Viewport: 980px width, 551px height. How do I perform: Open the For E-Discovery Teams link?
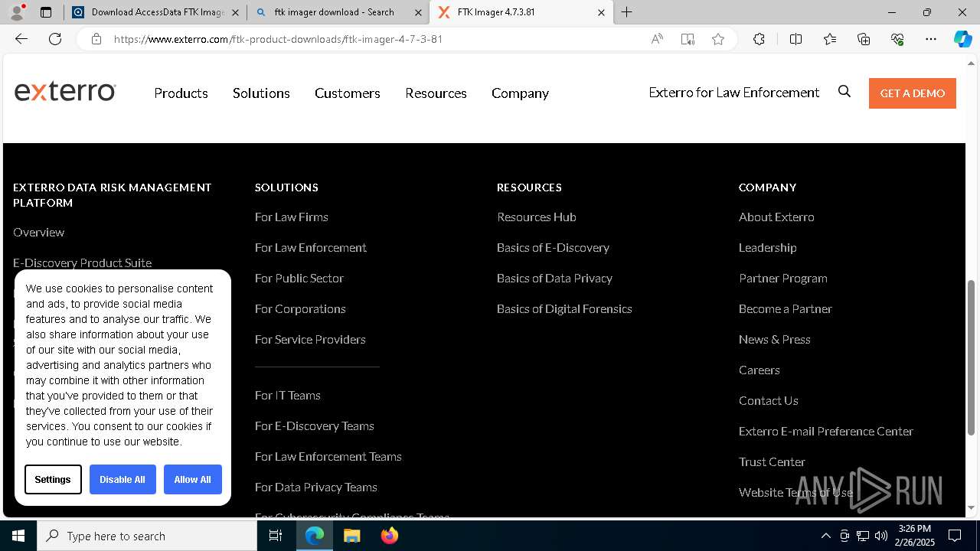314,425
